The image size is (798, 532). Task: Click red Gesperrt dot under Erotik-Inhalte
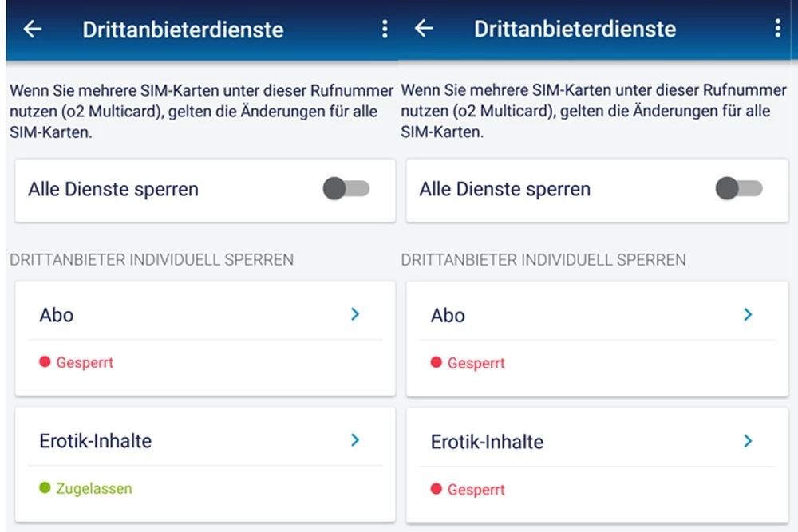point(436,489)
